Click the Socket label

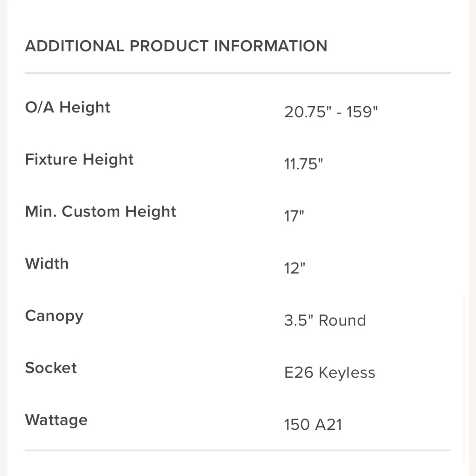(51, 368)
